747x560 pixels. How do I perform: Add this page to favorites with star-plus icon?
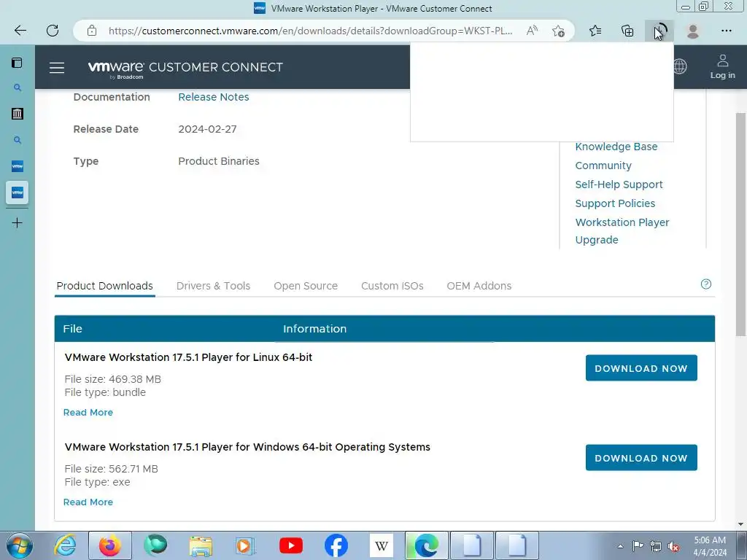pyautogui.click(x=558, y=31)
